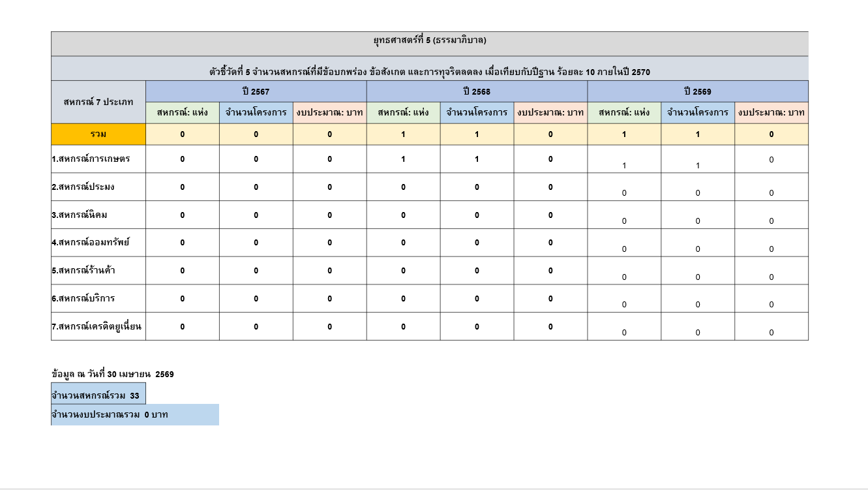Click รวม row value under ปี 2568 สหกรณ์: แห่ง
This screenshot has width=868, height=490.
coord(404,134)
